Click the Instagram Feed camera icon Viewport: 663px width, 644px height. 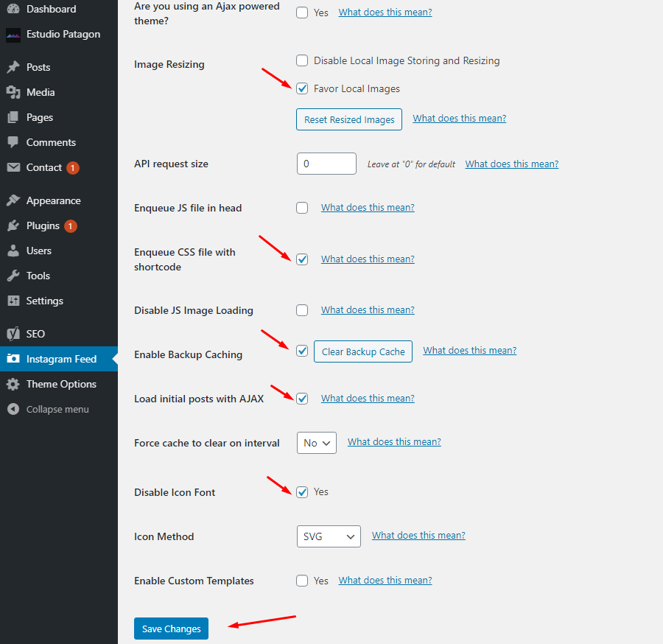[x=13, y=359]
